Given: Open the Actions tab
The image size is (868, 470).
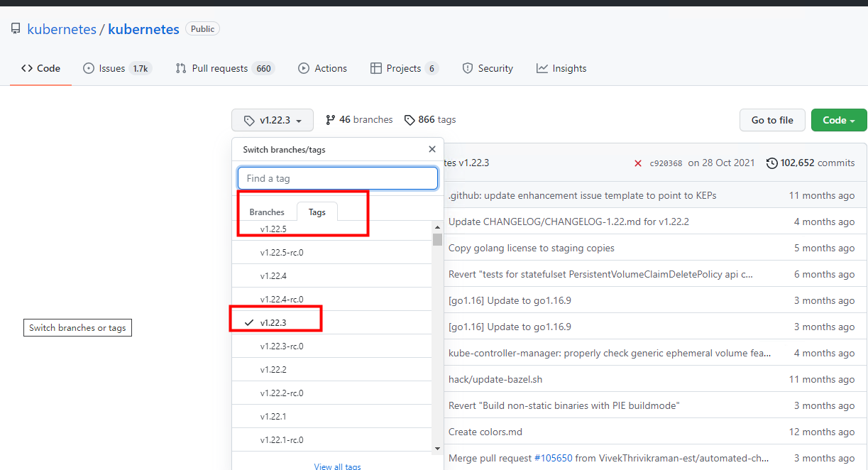Looking at the screenshot, I should point(323,68).
